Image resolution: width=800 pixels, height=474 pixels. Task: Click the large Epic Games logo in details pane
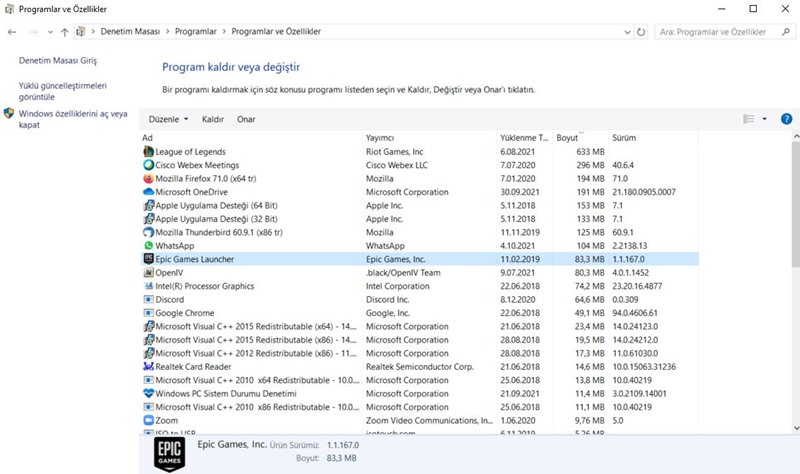(169, 454)
